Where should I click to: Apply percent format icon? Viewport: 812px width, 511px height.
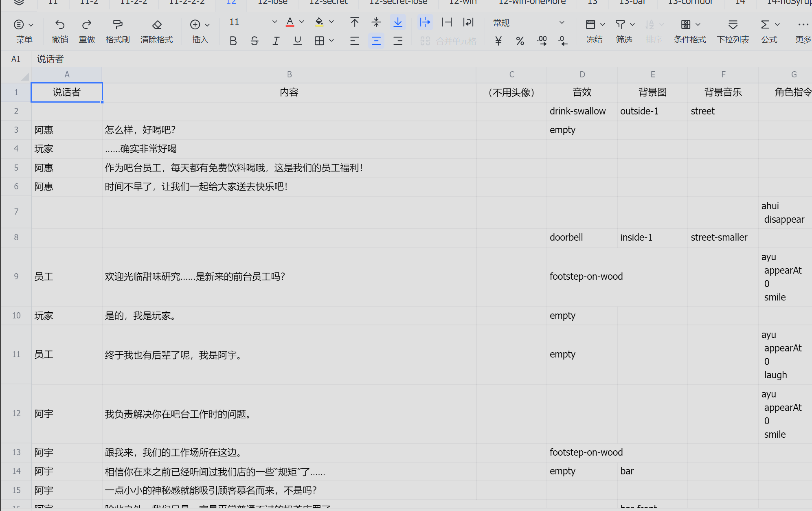point(520,41)
